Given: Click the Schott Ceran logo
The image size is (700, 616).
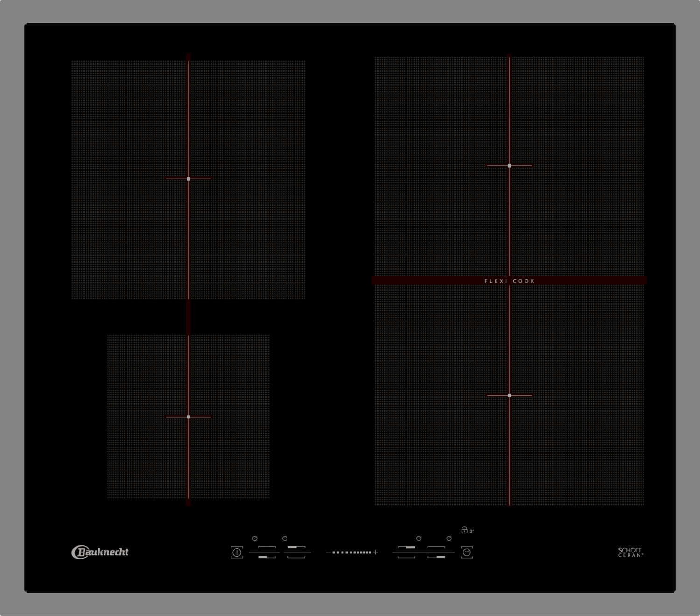Looking at the screenshot, I should (x=630, y=552).
